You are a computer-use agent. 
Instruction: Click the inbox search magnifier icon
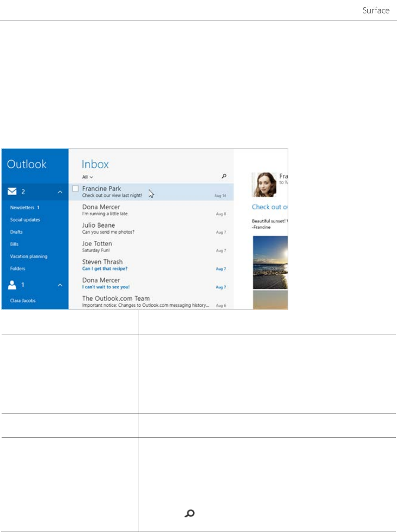(224, 176)
